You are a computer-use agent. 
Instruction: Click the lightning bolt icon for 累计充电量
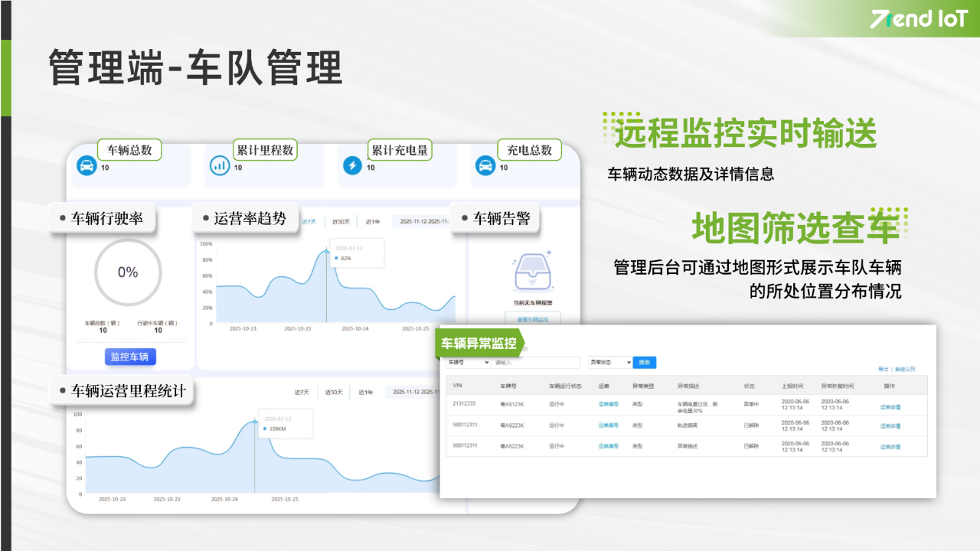(352, 165)
